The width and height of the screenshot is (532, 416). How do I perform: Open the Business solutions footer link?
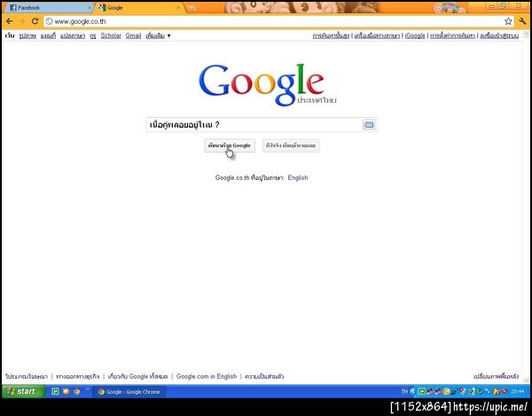(77, 376)
